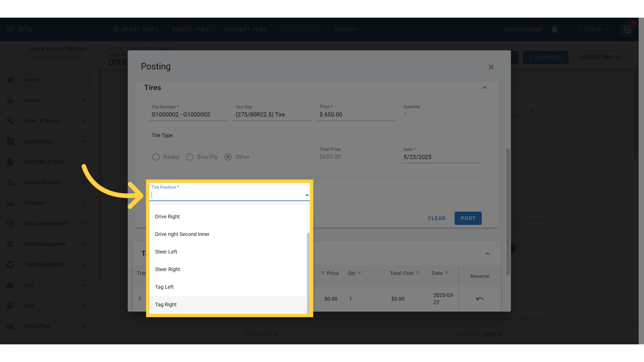The width and height of the screenshot is (644, 362).
Task: Click the Home house icon in sidebar
Action: click(x=10, y=80)
